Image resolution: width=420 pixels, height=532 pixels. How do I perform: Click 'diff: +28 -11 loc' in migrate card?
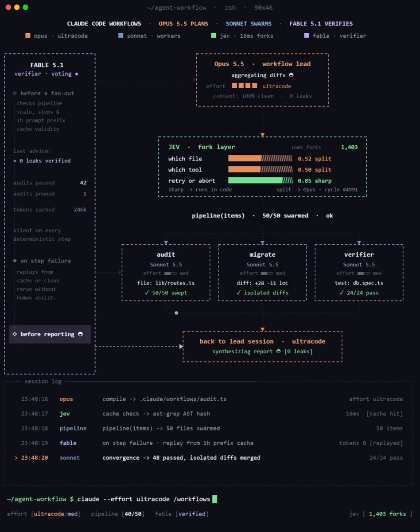262,283
